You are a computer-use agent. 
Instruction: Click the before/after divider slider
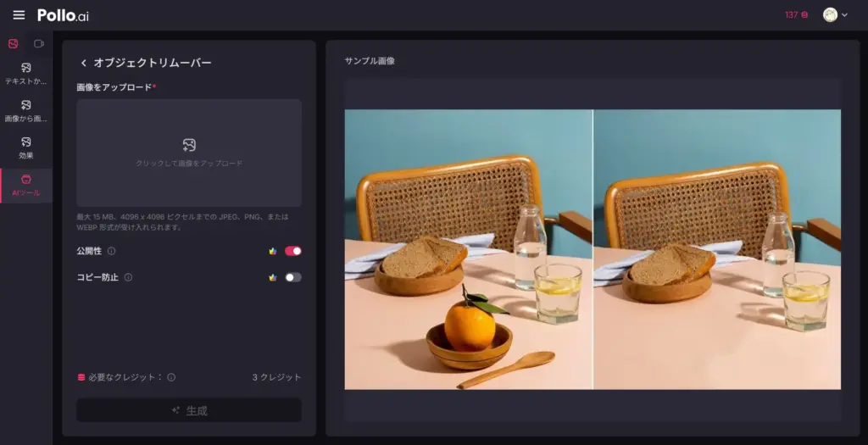[x=593, y=249]
